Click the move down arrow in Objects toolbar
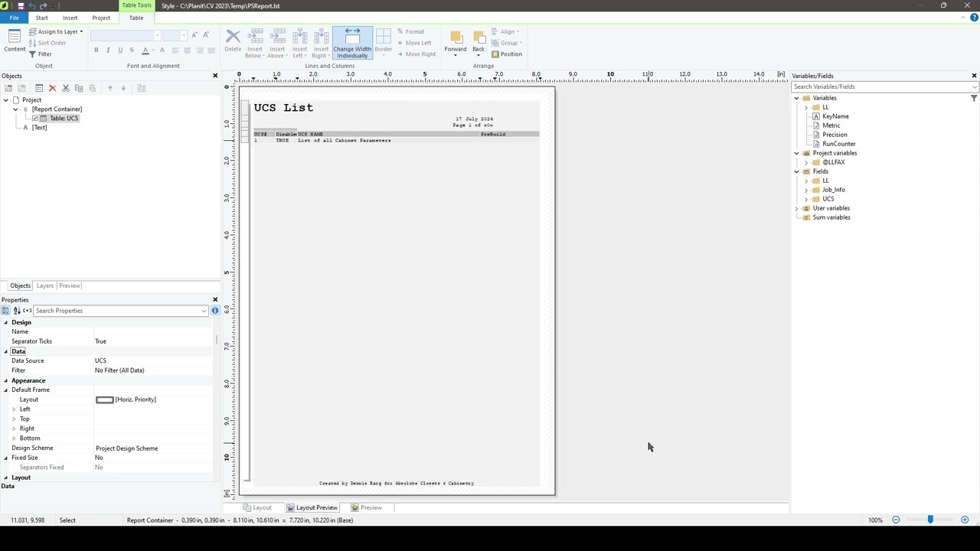The width and height of the screenshot is (980, 551). 123,89
